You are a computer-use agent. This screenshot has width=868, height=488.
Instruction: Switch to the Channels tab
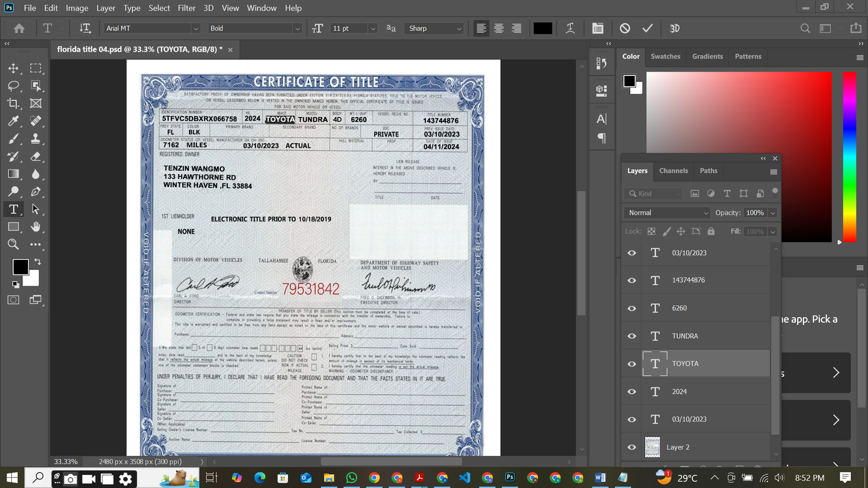point(673,171)
